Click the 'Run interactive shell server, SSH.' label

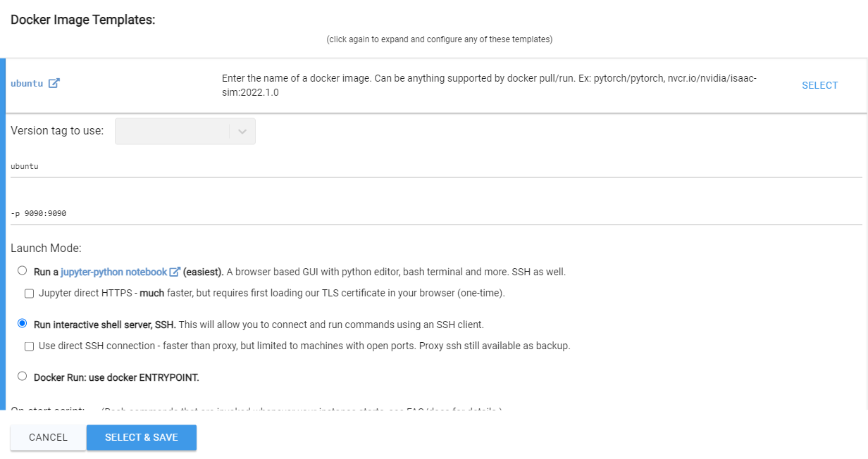(x=105, y=325)
